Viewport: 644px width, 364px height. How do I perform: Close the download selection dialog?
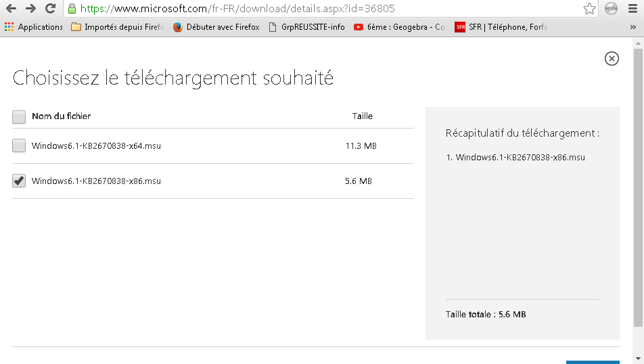coord(612,59)
